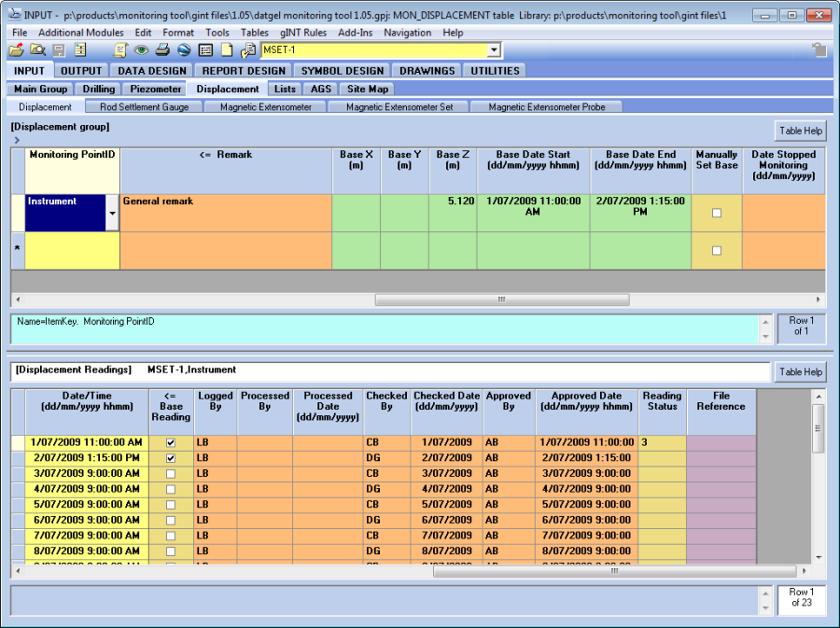Click the small expander arrow under Displacement group
Viewport: 840px width, 628px height.
(x=17, y=140)
